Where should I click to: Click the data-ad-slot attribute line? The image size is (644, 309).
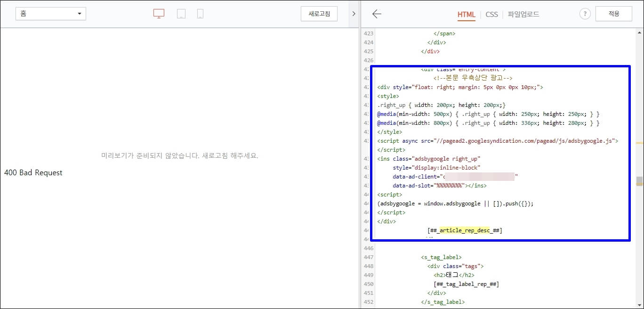(x=440, y=186)
